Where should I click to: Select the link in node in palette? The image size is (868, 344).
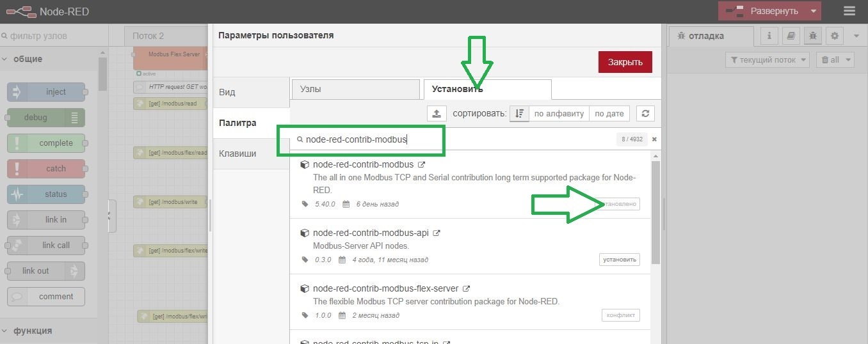pyautogui.click(x=46, y=220)
